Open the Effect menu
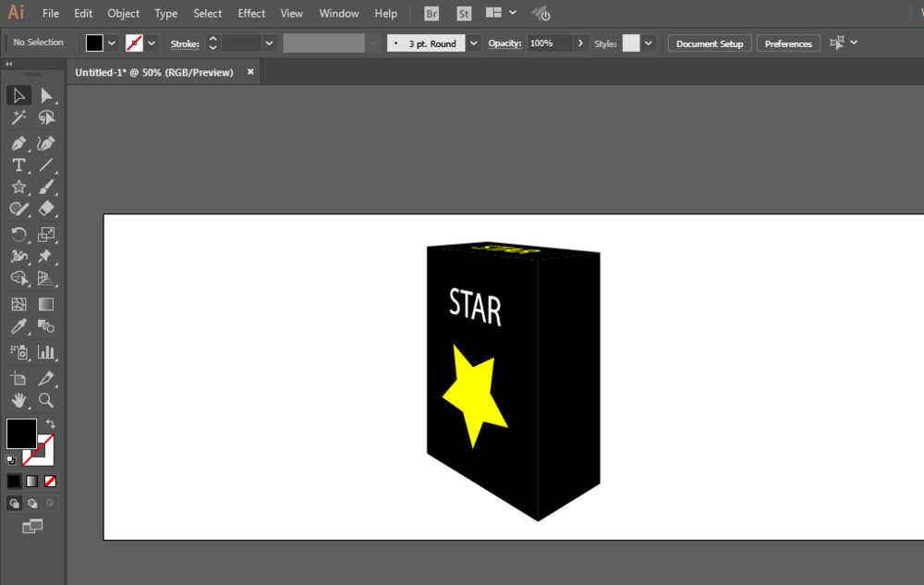Image resolution: width=924 pixels, height=585 pixels. coord(251,14)
